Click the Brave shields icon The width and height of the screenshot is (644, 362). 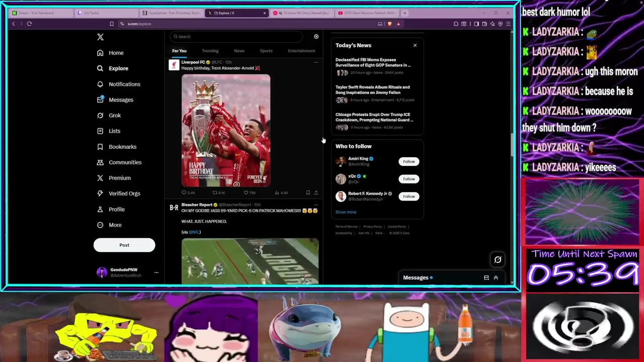click(x=389, y=24)
